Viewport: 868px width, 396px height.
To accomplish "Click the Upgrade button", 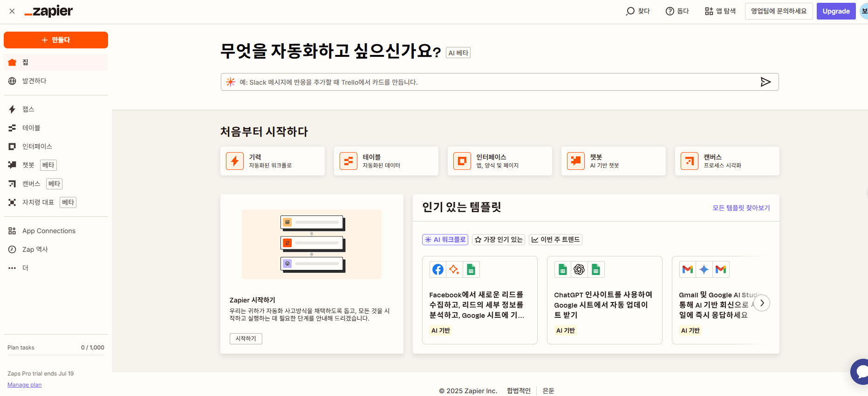I will tap(836, 11).
